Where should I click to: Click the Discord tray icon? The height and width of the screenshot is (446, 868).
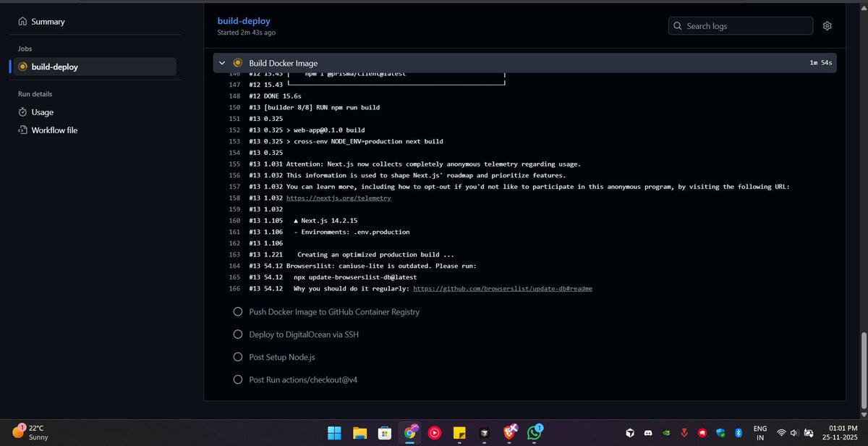pos(648,433)
